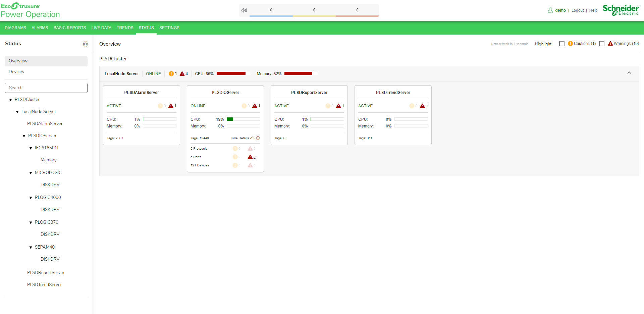Click the demo user profile icon
The height and width of the screenshot is (314, 644).
click(x=550, y=10)
